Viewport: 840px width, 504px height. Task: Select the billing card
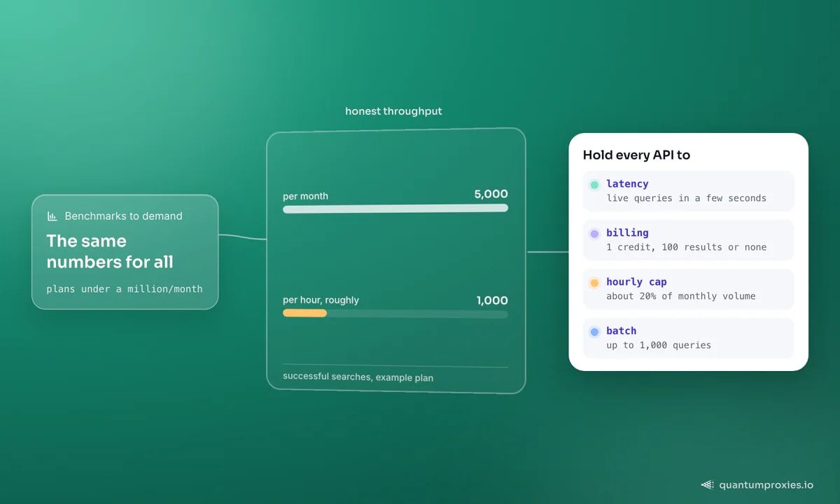click(x=688, y=240)
